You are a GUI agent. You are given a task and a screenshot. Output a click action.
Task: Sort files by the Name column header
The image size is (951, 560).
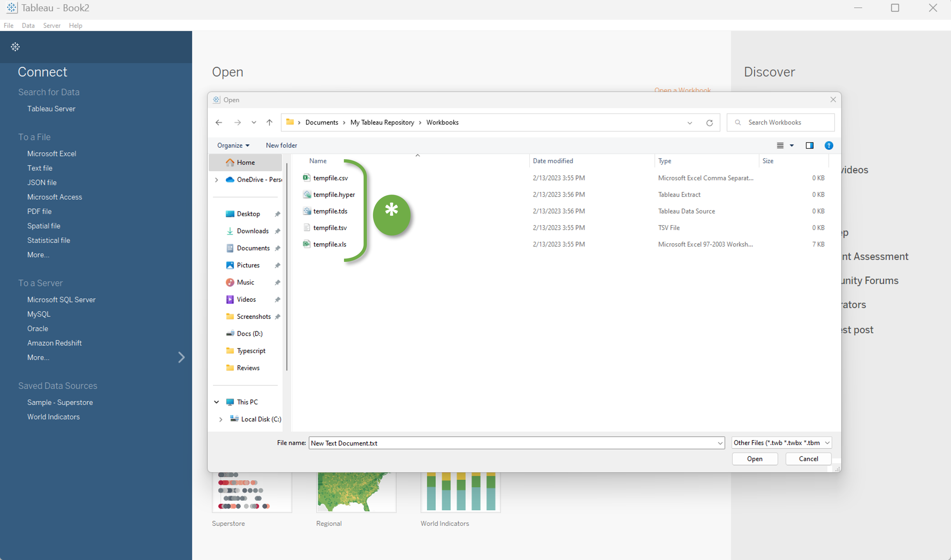point(318,161)
